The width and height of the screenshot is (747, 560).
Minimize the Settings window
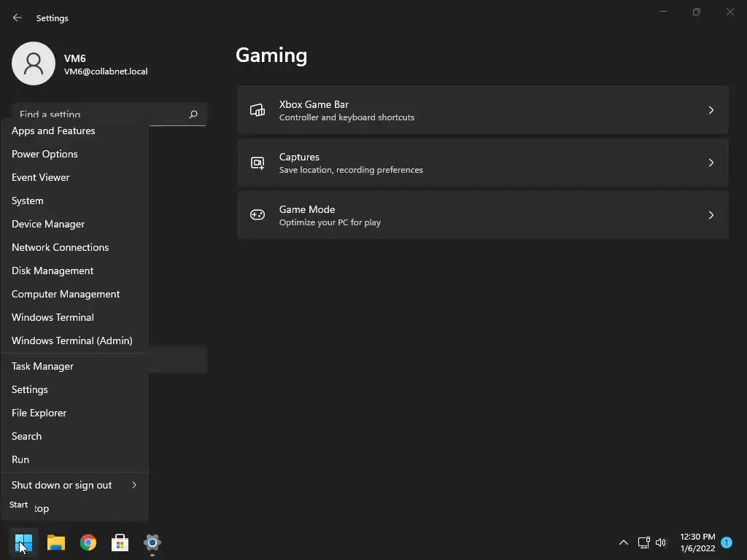tap(662, 12)
